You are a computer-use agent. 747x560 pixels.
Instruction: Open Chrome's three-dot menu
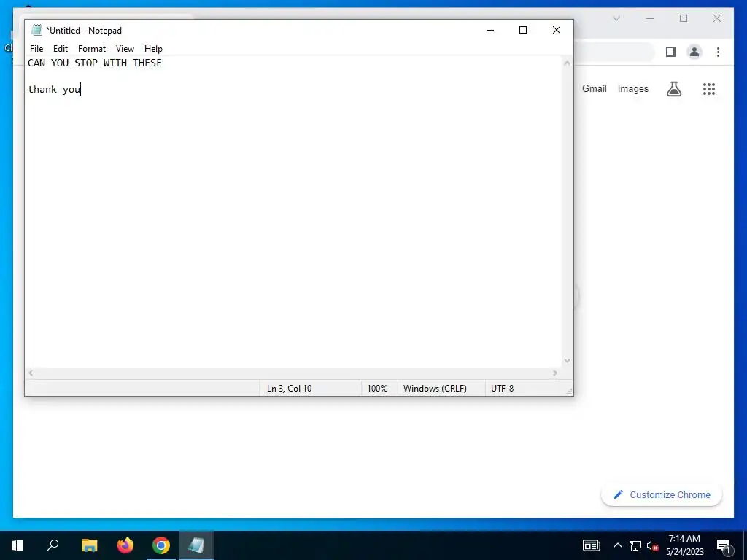coord(718,52)
